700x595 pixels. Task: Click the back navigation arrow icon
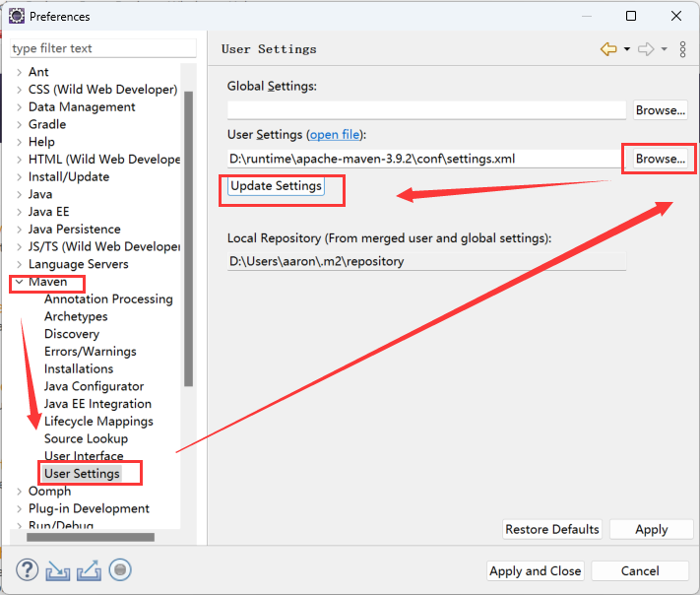click(608, 48)
